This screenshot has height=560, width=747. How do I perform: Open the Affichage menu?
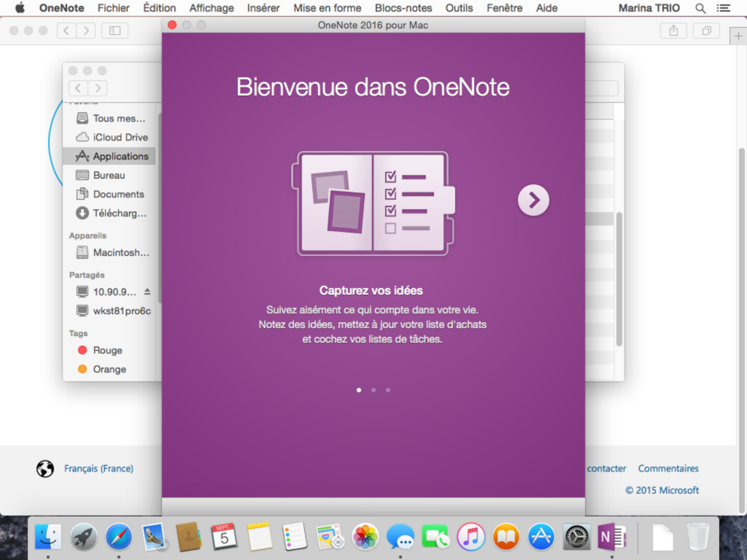212,8
